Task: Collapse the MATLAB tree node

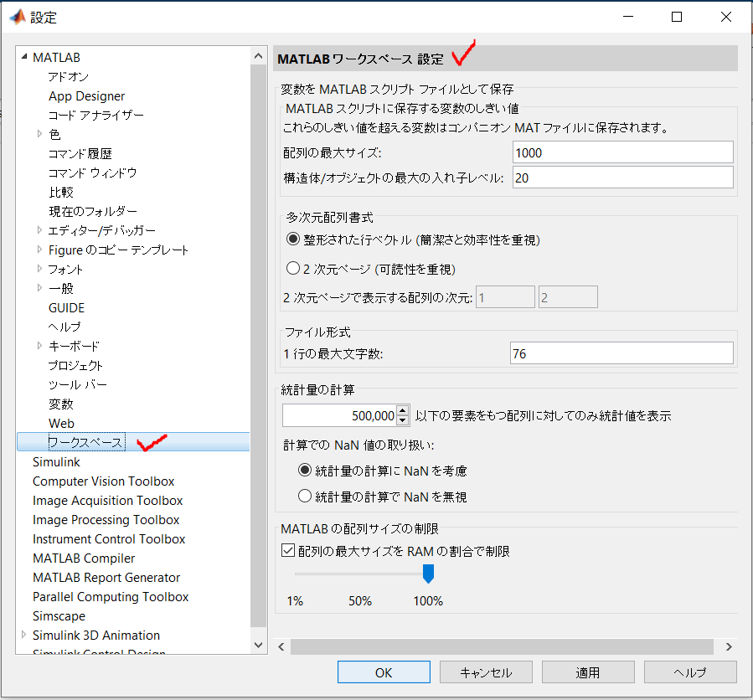Action: (x=24, y=57)
